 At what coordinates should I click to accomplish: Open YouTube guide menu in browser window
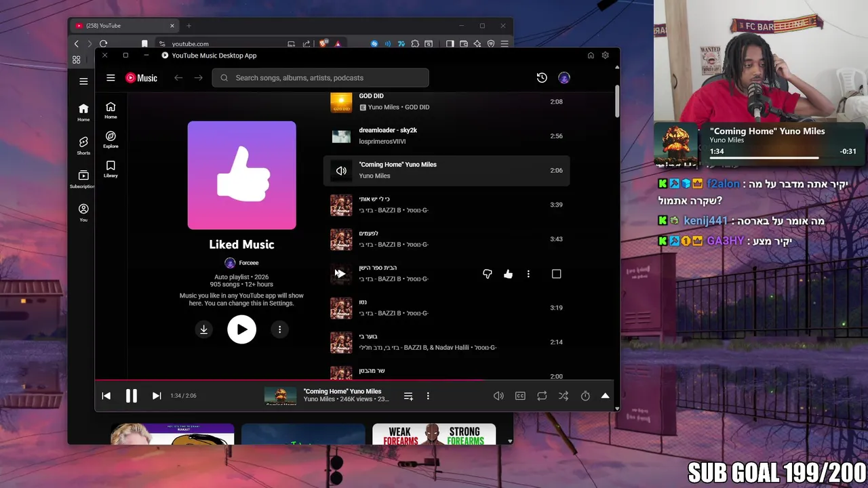click(x=83, y=81)
